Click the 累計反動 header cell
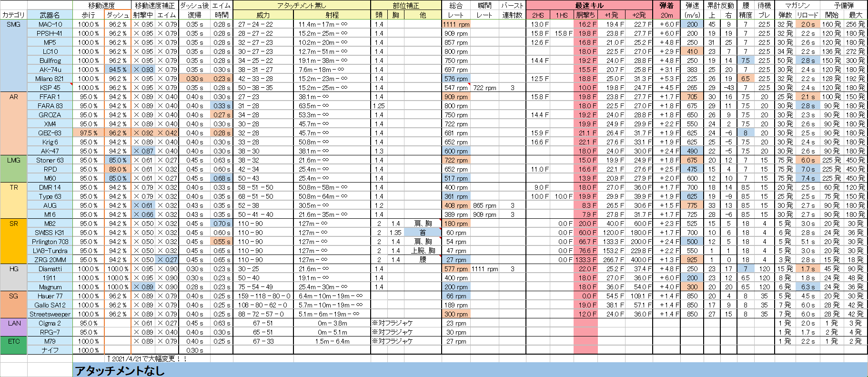 pyautogui.click(x=720, y=5)
